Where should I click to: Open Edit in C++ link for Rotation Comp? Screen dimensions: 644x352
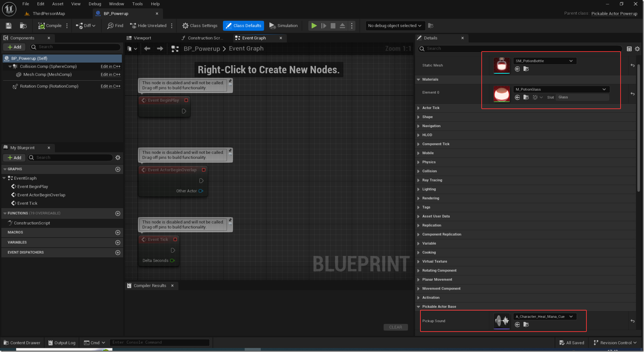(x=110, y=86)
